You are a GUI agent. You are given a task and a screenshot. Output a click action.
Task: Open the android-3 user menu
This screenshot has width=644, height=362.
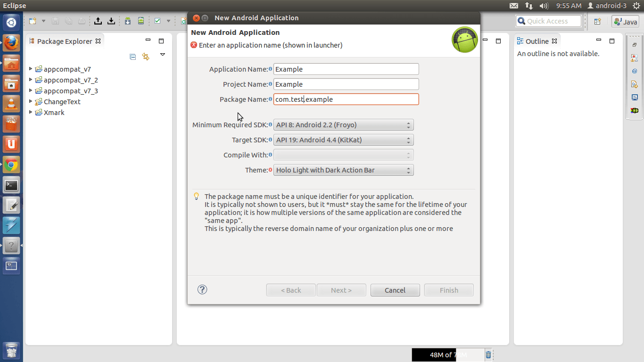point(607,6)
